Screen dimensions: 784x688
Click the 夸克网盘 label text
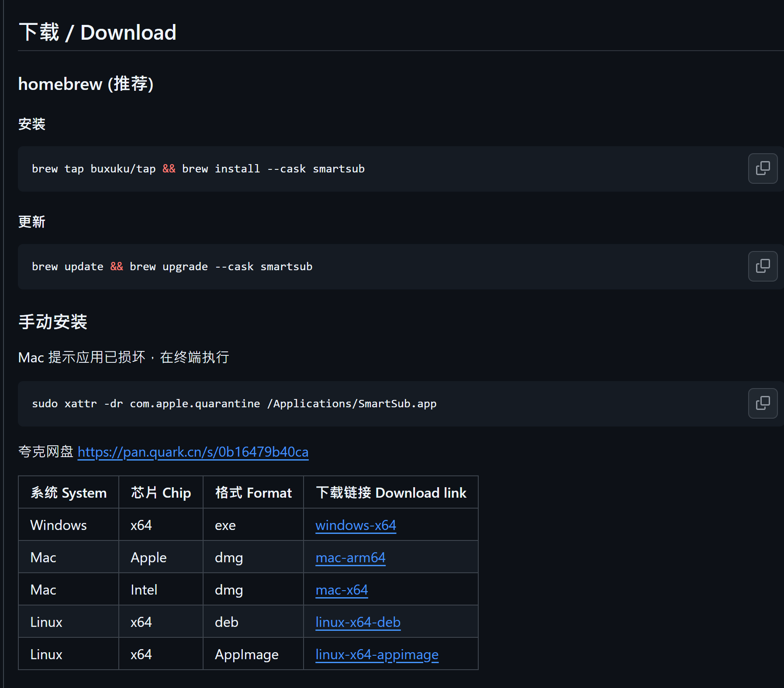point(46,451)
